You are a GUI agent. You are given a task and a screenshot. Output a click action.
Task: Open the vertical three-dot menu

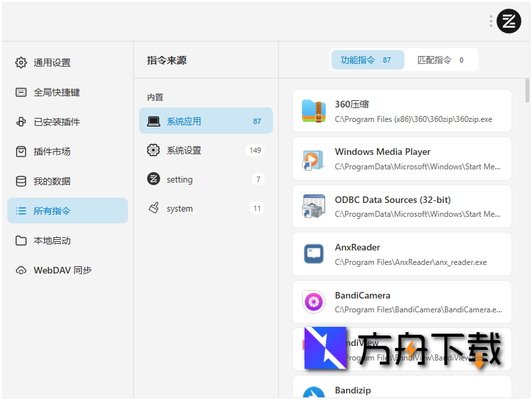click(490, 20)
